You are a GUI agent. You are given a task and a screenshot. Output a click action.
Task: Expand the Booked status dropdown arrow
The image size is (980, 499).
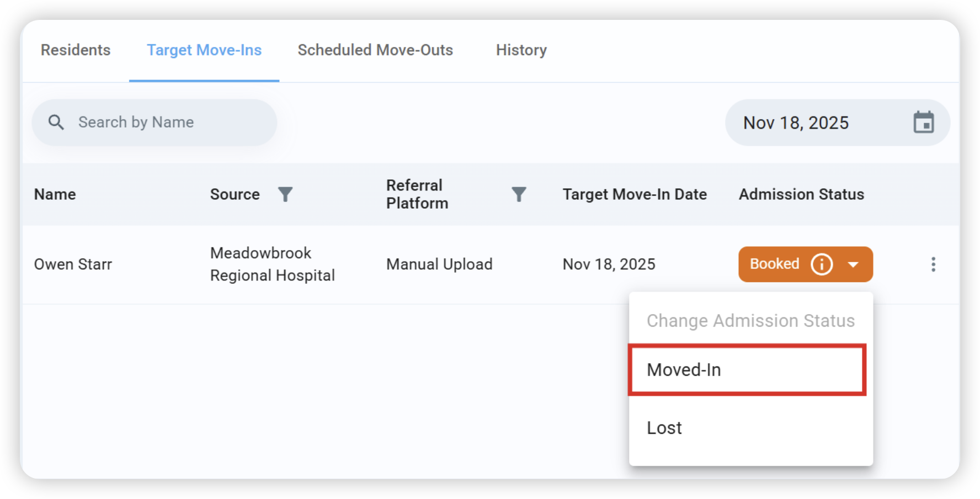(x=853, y=264)
